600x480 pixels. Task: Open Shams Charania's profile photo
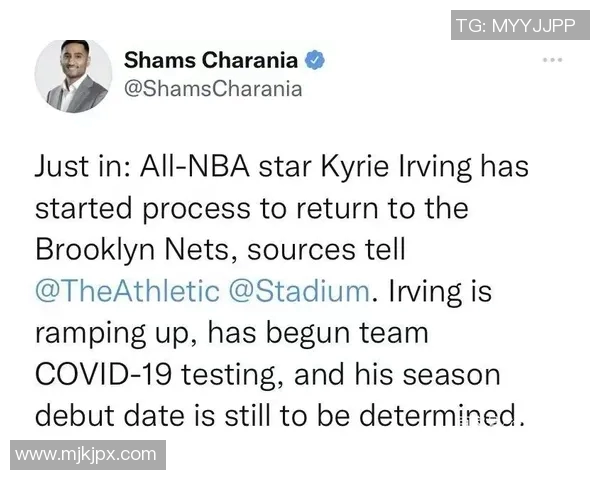tap(70, 76)
